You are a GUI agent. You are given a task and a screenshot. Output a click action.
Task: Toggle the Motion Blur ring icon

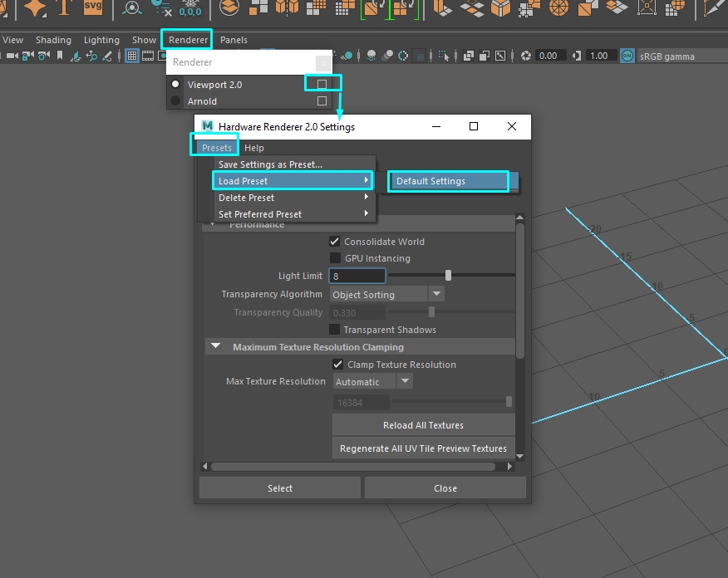[403, 56]
